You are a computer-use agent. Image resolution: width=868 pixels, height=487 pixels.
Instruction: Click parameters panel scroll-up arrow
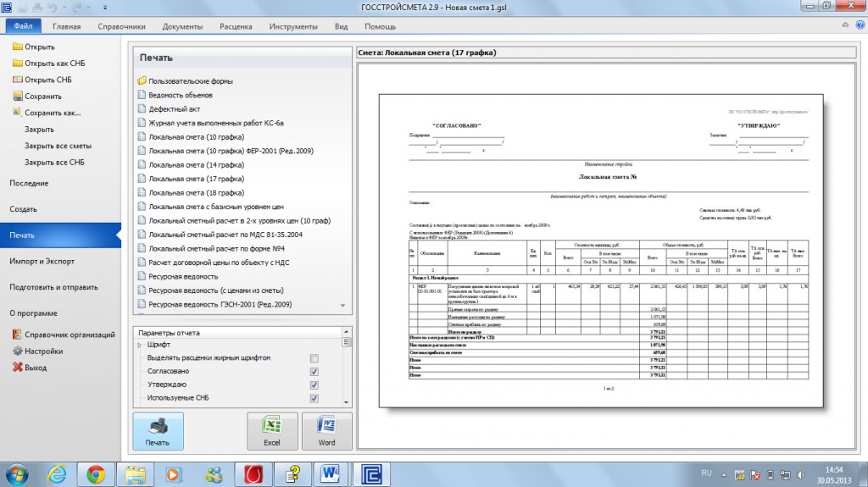point(347,332)
